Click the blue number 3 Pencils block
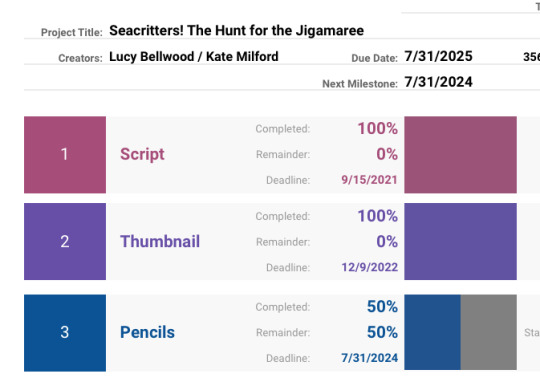 (65, 333)
